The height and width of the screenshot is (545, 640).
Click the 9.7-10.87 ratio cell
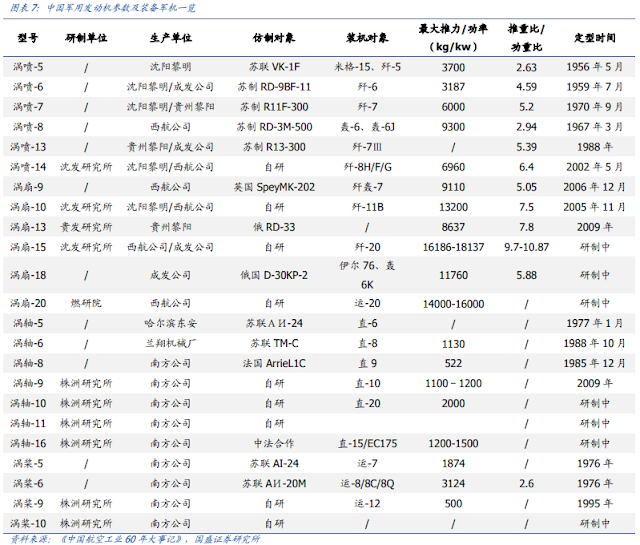tap(526, 247)
